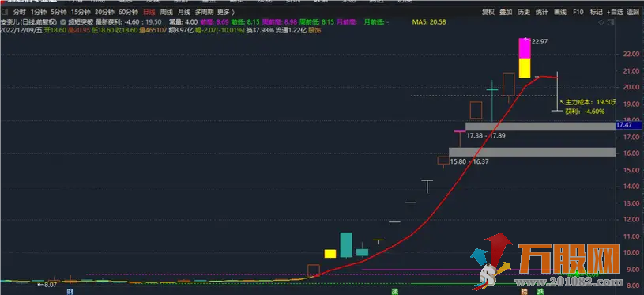Viewport: 644px width, 295px height.
Task: Switch to the 周线 weekly chart
Action: (x=167, y=12)
